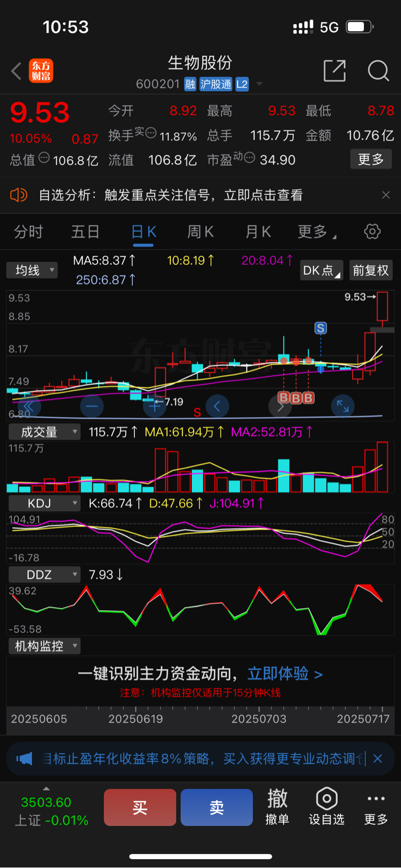This screenshot has width=401, height=868.
Task: Tap the blue S sell marker
Action: pos(321,328)
